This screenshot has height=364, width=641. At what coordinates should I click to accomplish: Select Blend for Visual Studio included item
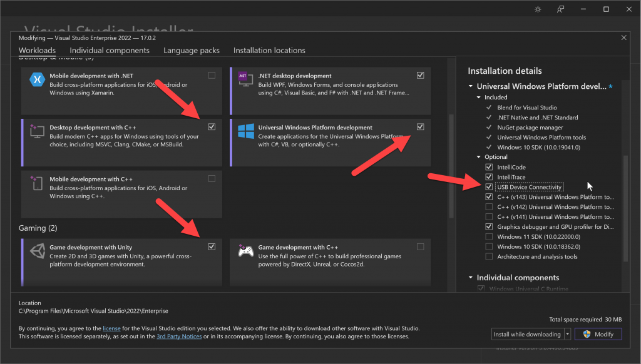527,108
